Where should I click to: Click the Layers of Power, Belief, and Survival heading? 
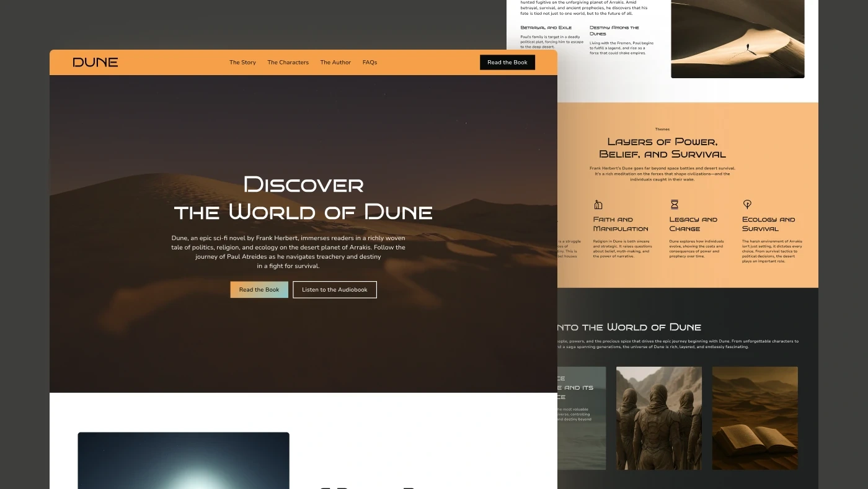tap(662, 148)
